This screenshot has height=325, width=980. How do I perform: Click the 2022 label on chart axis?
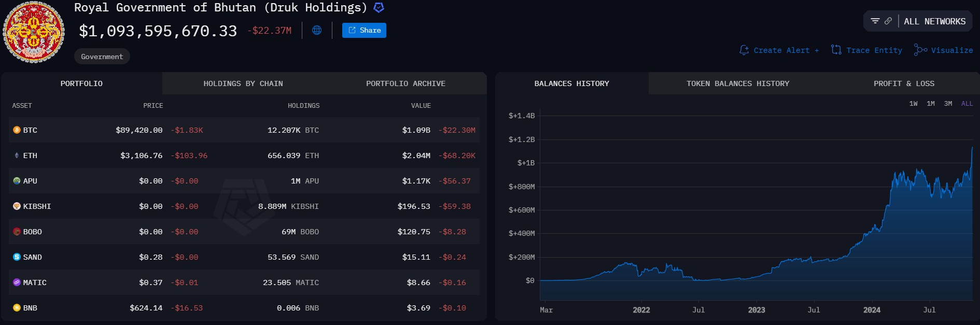click(641, 310)
